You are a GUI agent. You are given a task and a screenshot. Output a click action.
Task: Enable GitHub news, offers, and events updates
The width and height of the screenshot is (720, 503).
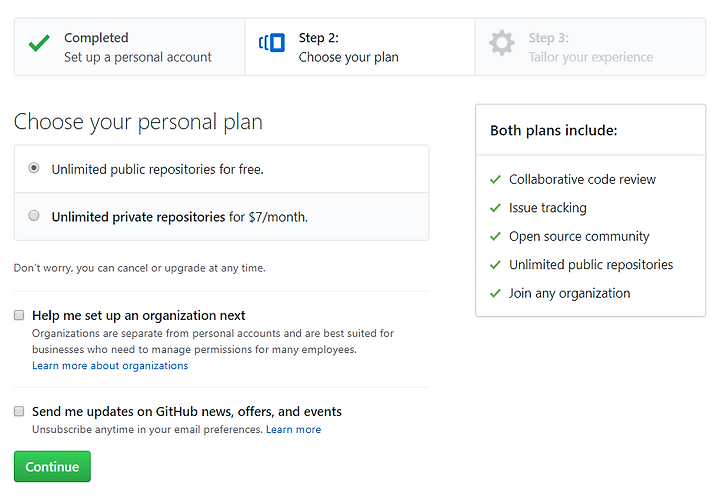19,411
